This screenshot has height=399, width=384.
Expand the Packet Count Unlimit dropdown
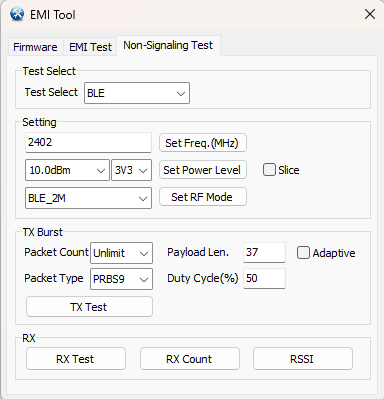click(121, 253)
